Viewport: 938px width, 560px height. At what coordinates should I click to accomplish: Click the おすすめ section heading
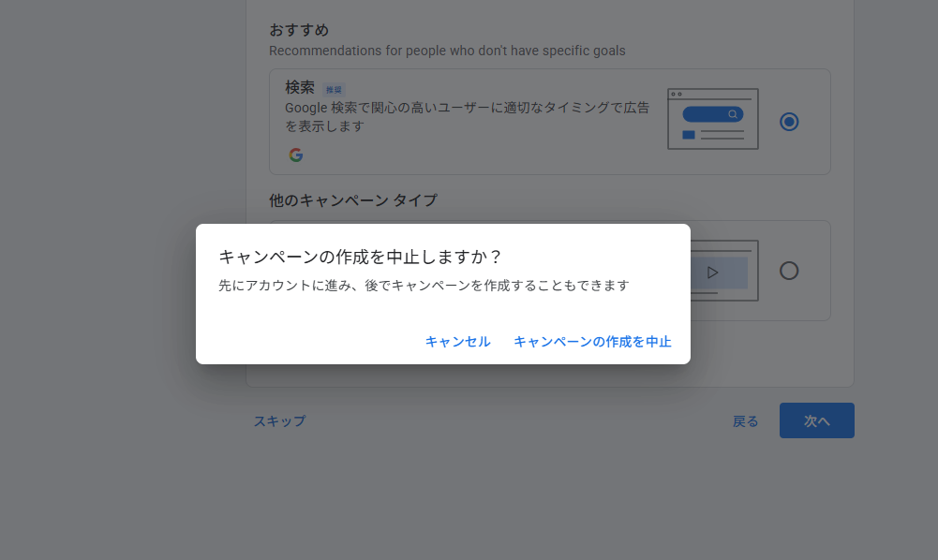click(299, 30)
